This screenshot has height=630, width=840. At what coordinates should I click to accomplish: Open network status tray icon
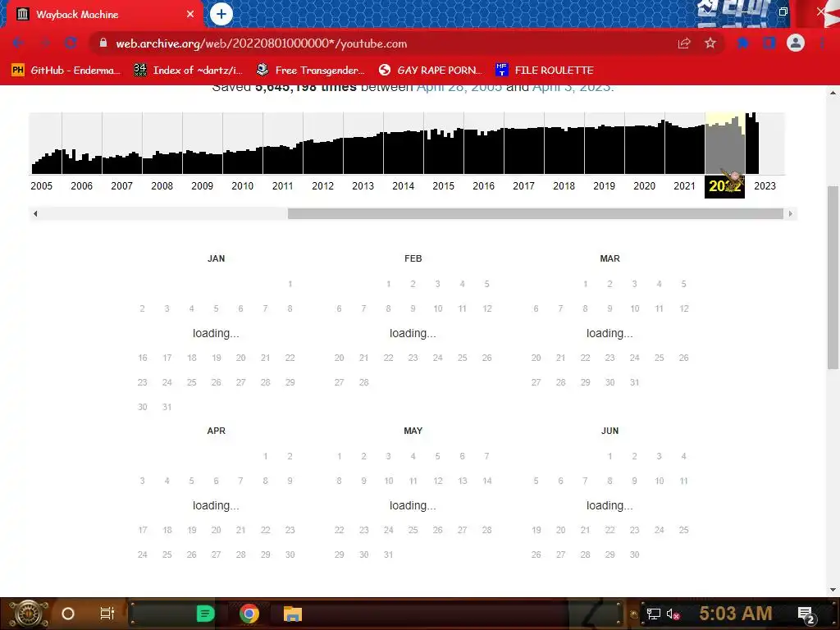point(653,614)
